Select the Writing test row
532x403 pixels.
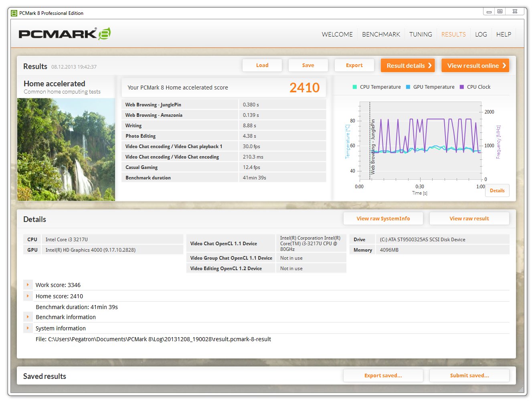click(x=224, y=126)
